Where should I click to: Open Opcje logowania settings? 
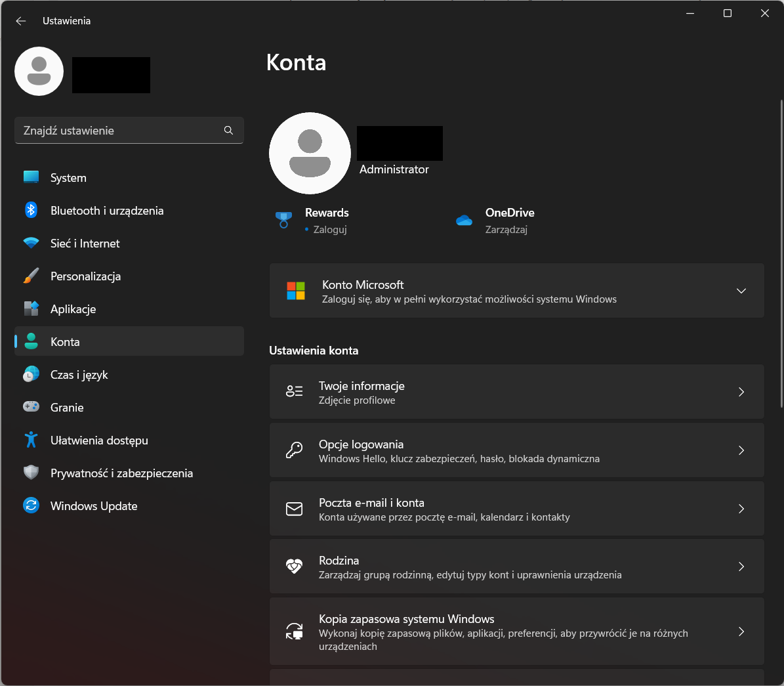[x=516, y=450]
